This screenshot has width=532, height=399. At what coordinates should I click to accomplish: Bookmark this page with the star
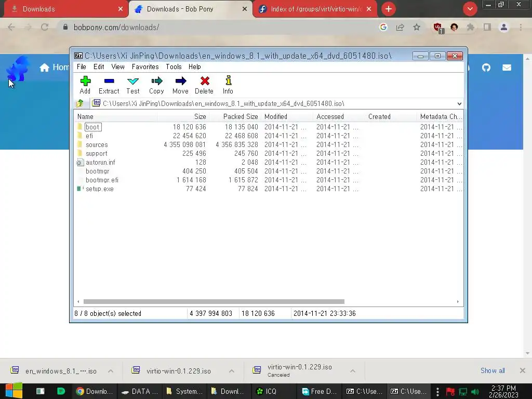[417, 27]
